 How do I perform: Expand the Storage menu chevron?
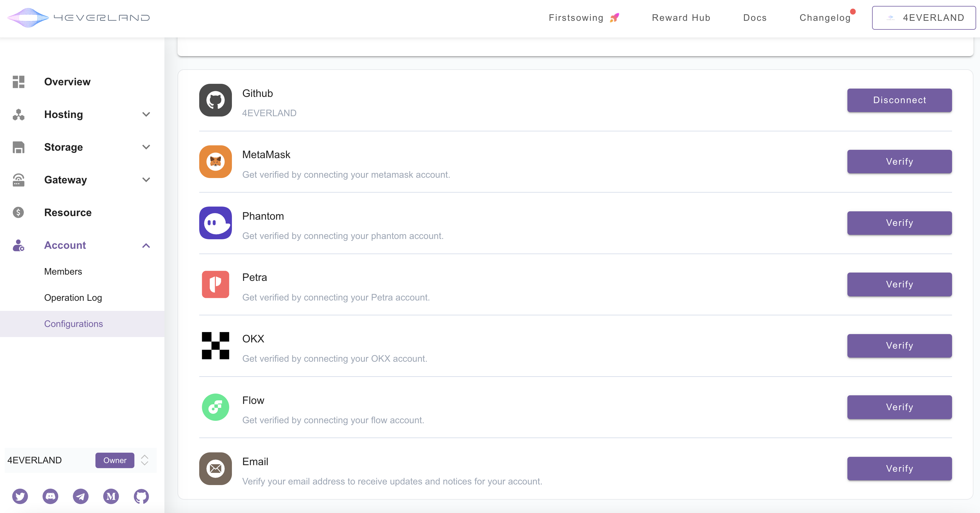point(146,147)
